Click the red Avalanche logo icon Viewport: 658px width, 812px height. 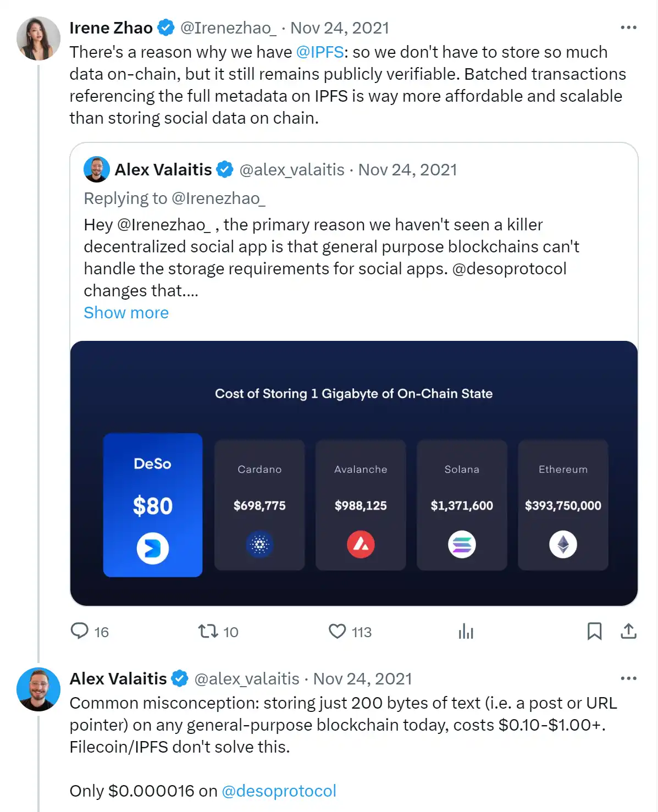[x=361, y=545]
